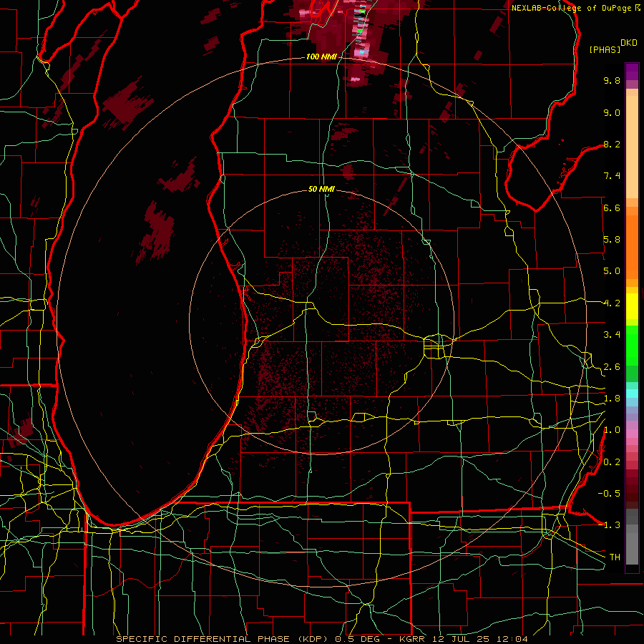The height and width of the screenshot is (644, 644).
Task: Click the -0.5 value on the scale
Action: point(609,494)
